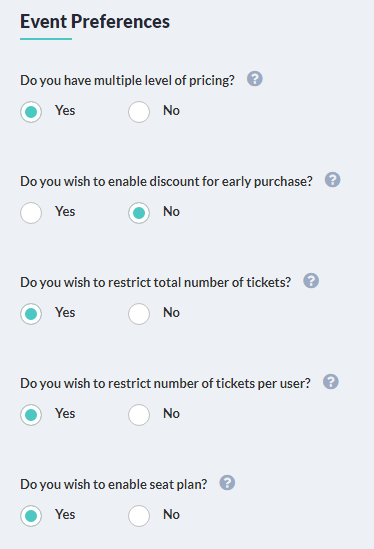
Task: Select Yes for multiple level of pricing
Action: 31,112
